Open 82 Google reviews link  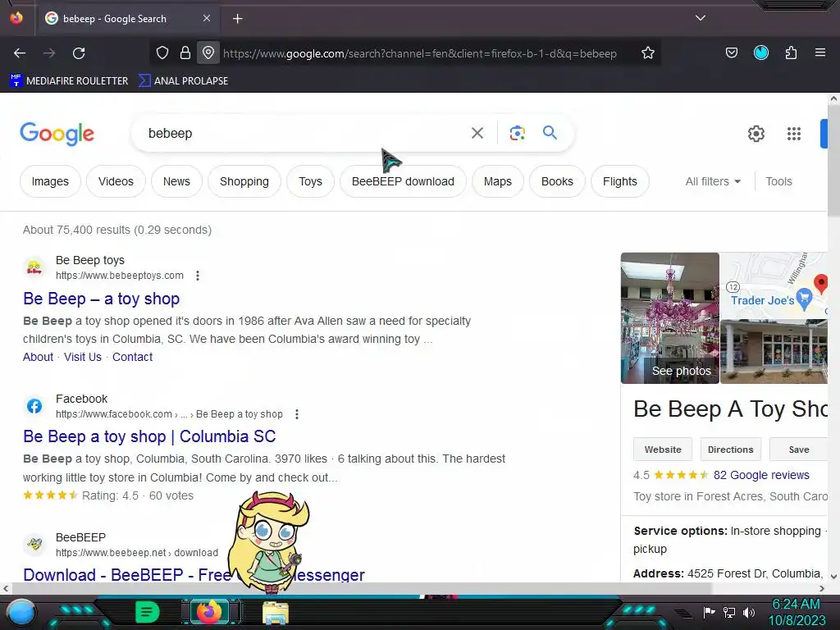pyautogui.click(x=761, y=475)
